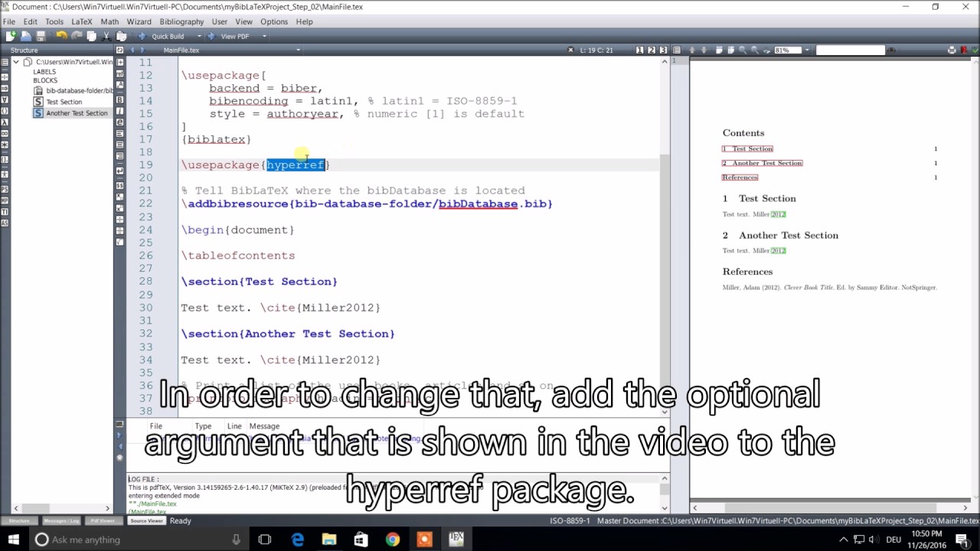Go to previous PDF page arrow
980x551 pixels.
pyautogui.click(x=692, y=50)
